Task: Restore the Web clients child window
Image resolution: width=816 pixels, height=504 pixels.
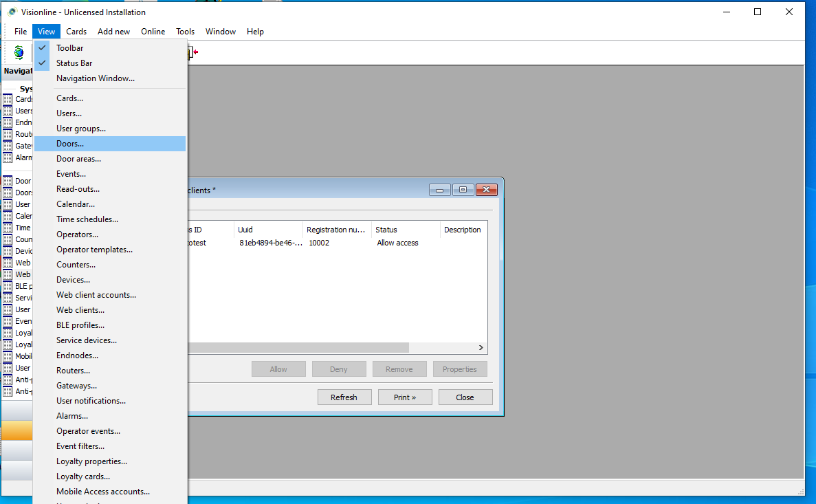Action: pos(463,190)
